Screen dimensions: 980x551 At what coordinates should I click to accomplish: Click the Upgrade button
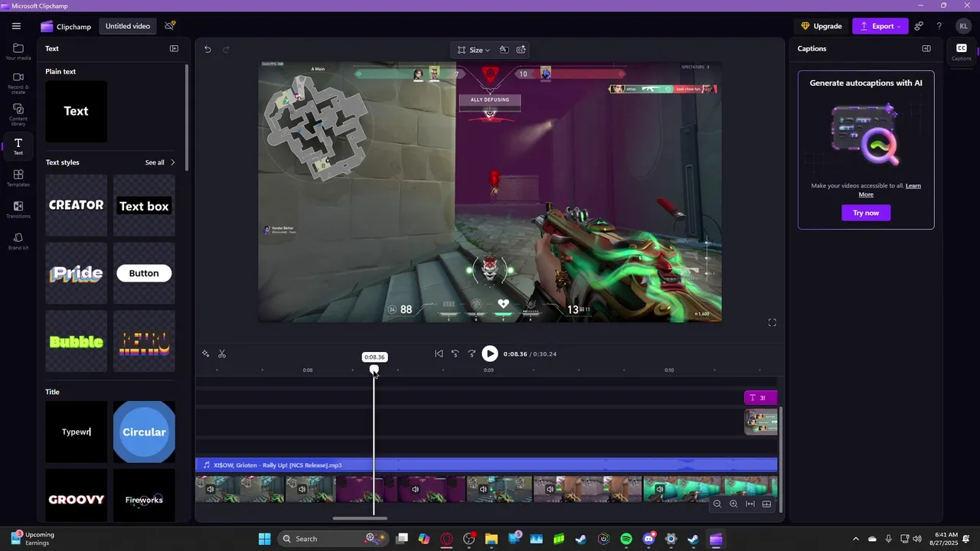click(x=821, y=26)
